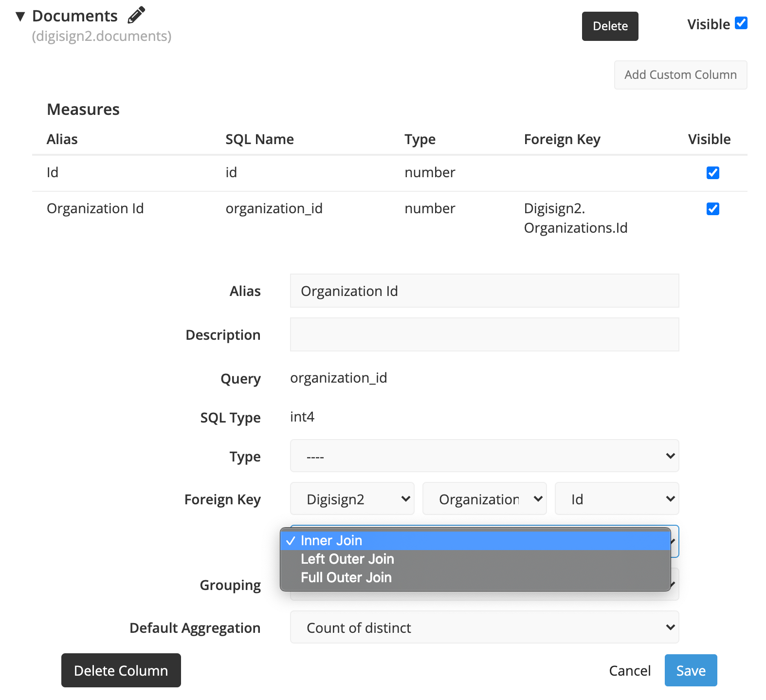The image size is (766, 700).
Task: Click the SQL Name column header
Action: click(259, 140)
